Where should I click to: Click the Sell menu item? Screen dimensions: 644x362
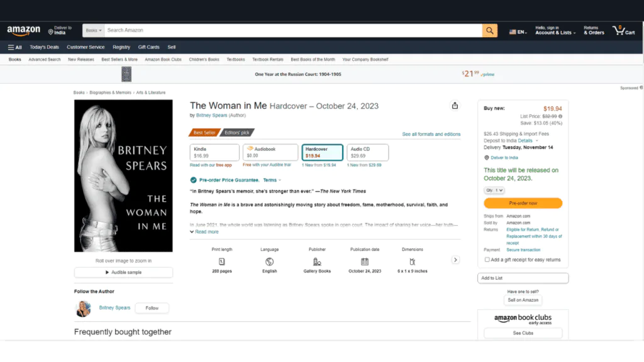[172, 47]
